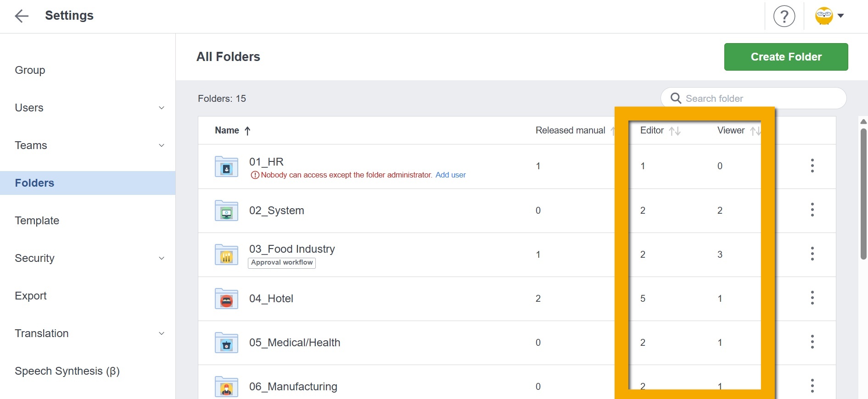Screen dimensions: 868x399
Task: Click the vertical scrollbar thumb
Action: click(863, 193)
